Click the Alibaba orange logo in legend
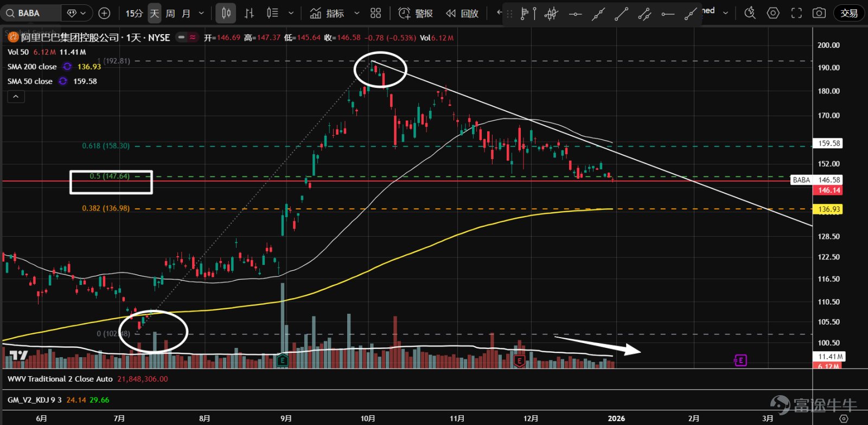 13,37
